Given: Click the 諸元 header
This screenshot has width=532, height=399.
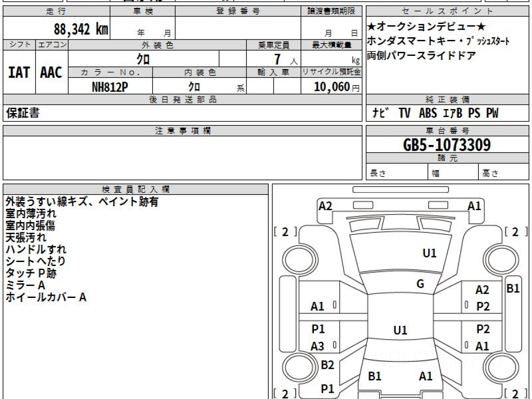Looking at the screenshot, I should click(448, 159).
